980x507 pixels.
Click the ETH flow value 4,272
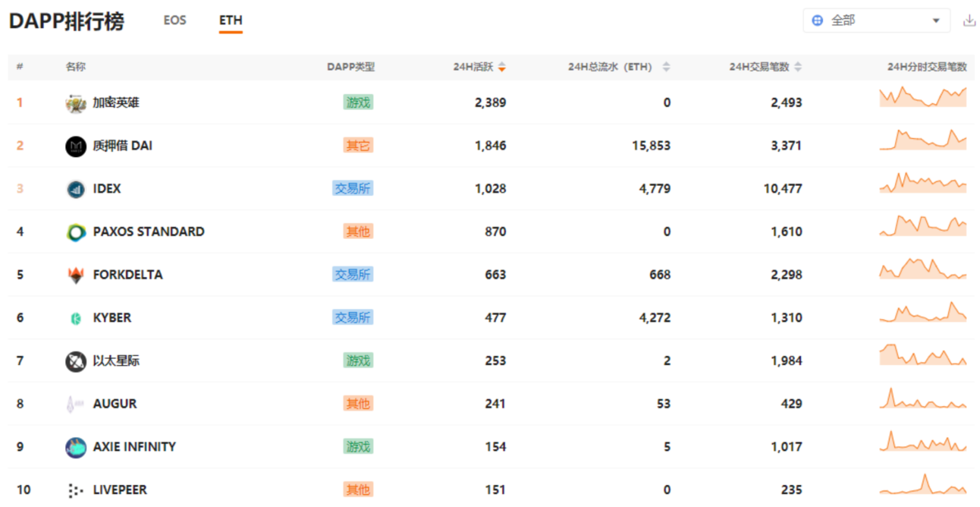tap(655, 317)
